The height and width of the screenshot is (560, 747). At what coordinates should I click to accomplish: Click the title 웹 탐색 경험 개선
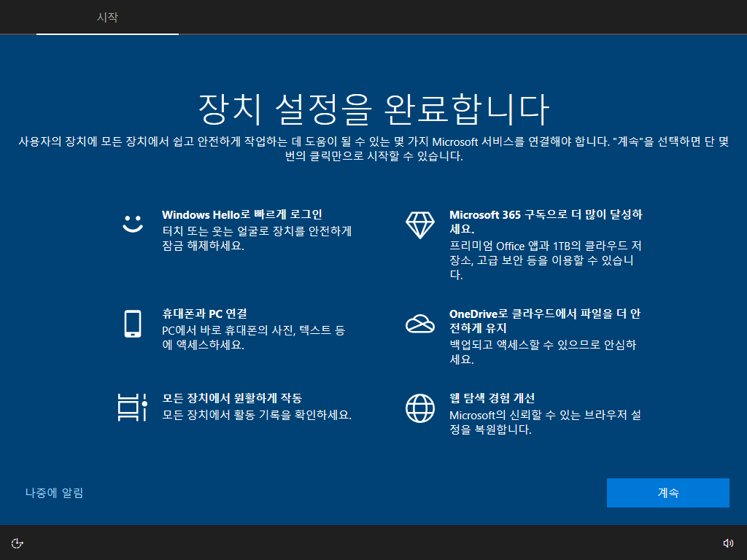pyautogui.click(x=492, y=397)
